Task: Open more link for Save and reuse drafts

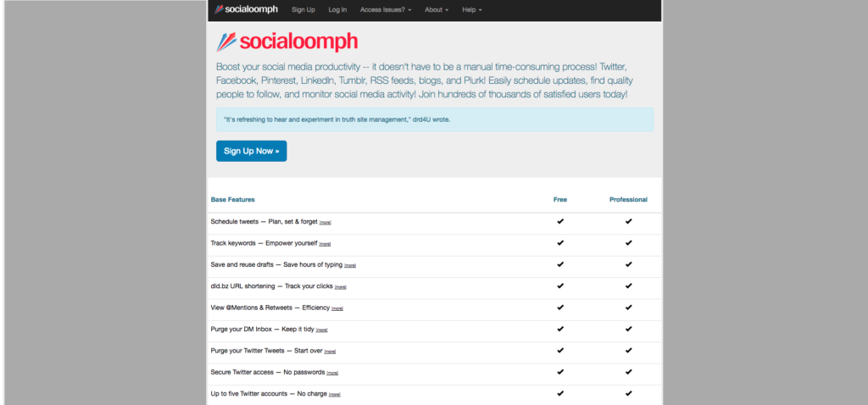Action: pyautogui.click(x=350, y=265)
